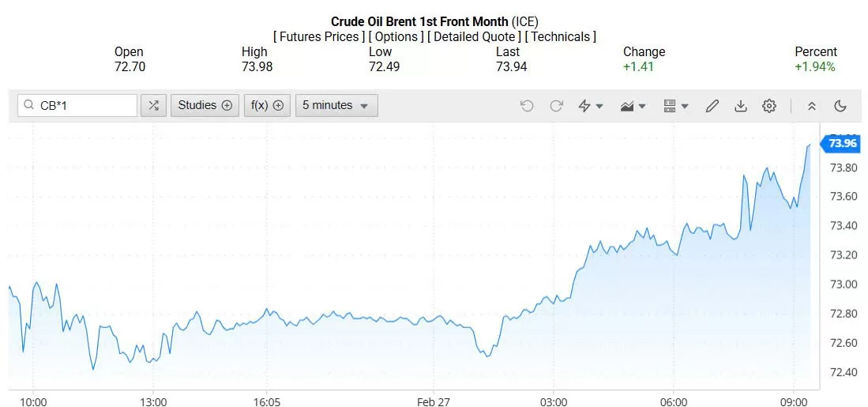Click the f(x) expression button
The height and width of the screenshot is (407, 868).
(267, 105)
